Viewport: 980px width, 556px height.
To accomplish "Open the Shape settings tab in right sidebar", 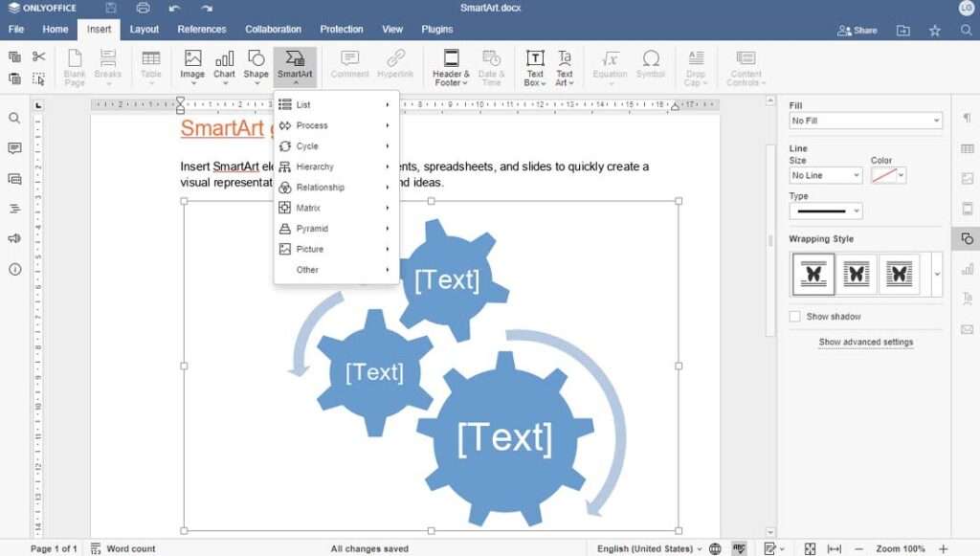I will click(x=967, y=238).
